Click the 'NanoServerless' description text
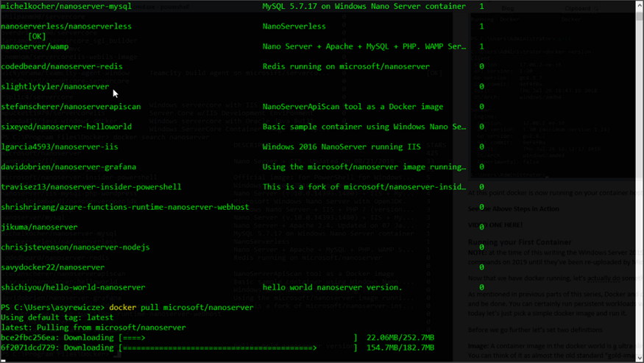 click(x=294, y=27)
